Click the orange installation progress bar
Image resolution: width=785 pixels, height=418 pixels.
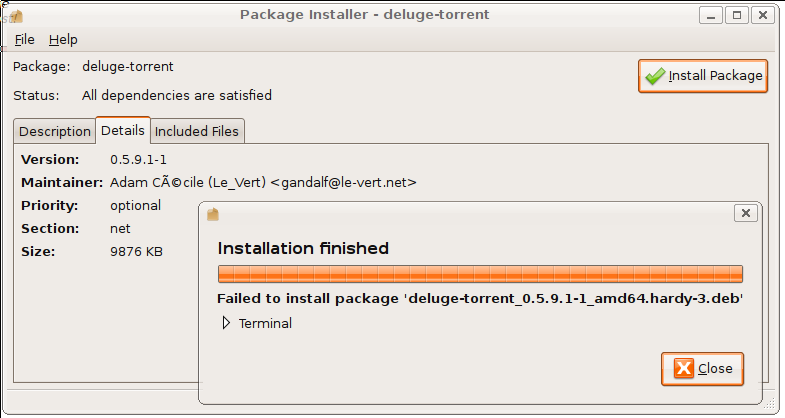point(480,274)
